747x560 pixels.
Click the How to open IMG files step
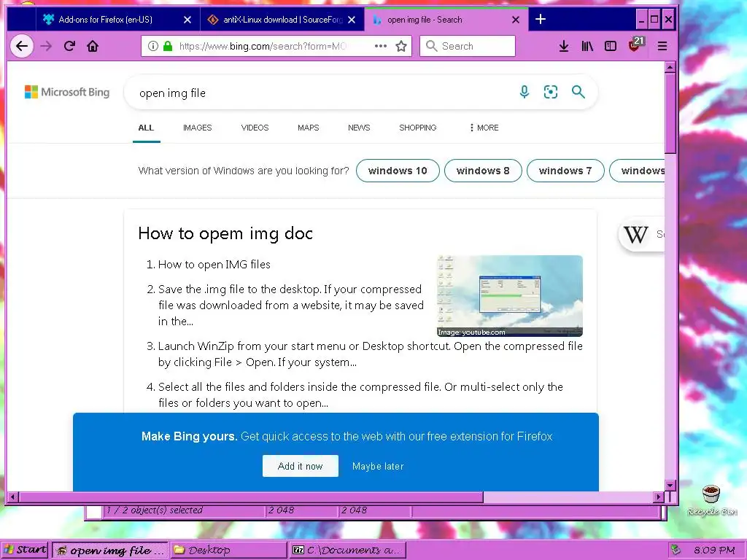214,264
